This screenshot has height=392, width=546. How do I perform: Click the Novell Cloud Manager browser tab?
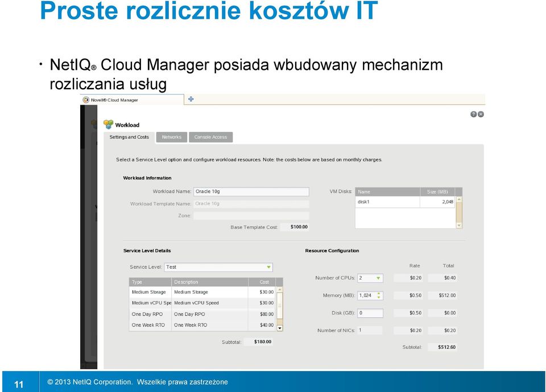pos(133,100)
